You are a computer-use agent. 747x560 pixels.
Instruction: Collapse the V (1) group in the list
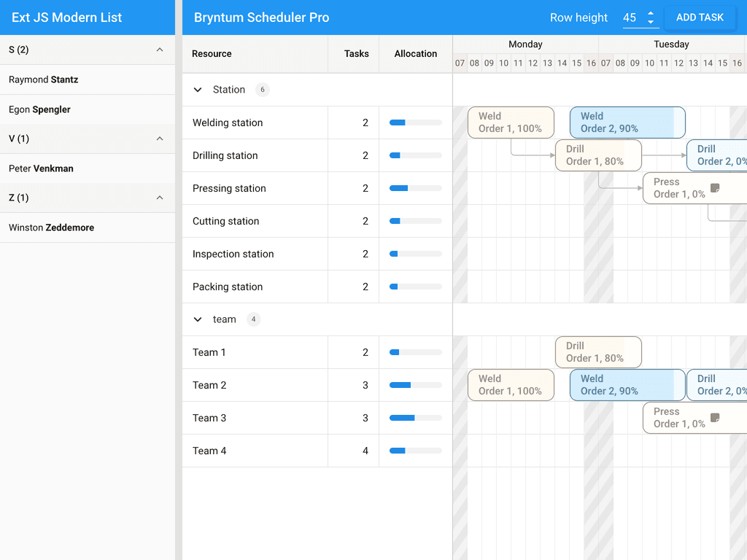160,139
